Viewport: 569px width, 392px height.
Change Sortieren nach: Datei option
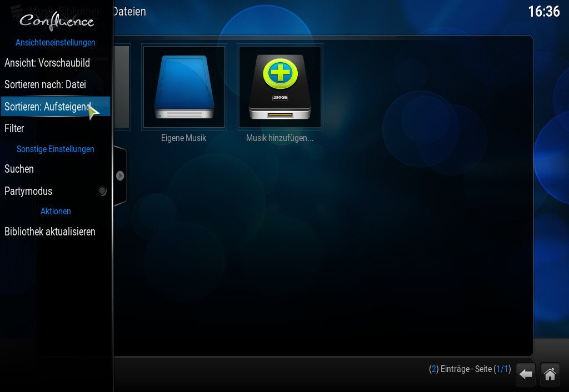(55, 84)
